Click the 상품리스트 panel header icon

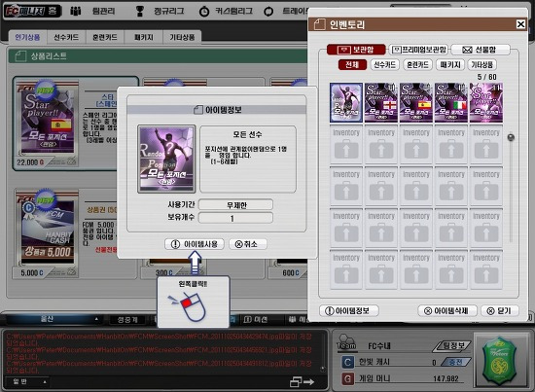(20, 56)
